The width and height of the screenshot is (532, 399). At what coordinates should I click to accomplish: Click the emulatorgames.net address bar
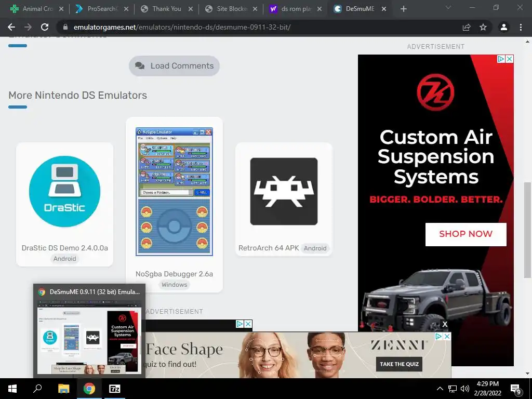coord(182,27)
